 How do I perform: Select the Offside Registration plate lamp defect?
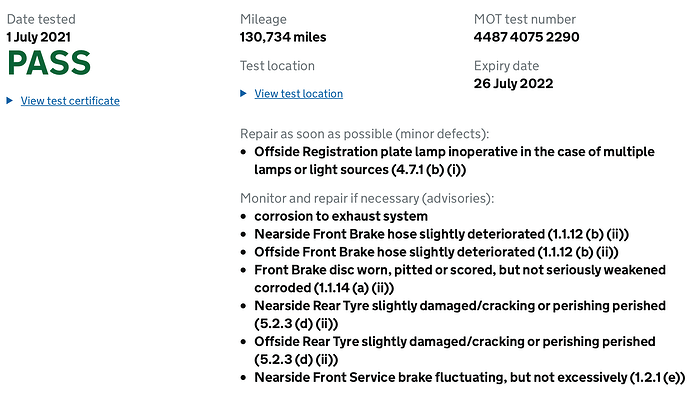coord(454,161)
